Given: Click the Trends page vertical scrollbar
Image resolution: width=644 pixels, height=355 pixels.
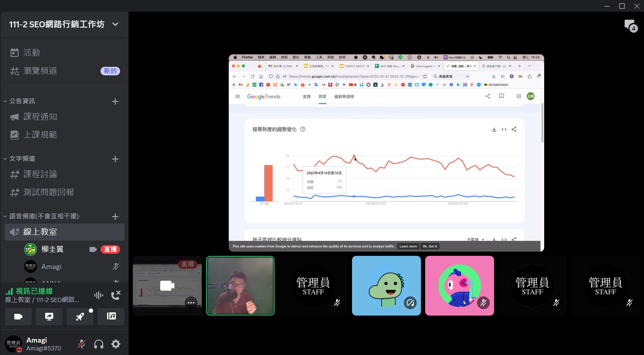Looking at the screenshot, I should tap(542, 123).
